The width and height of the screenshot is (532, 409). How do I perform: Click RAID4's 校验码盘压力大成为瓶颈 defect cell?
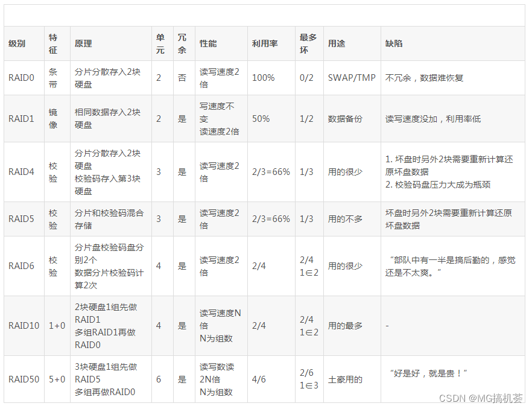pyautogui.click(x=453, y=172)
